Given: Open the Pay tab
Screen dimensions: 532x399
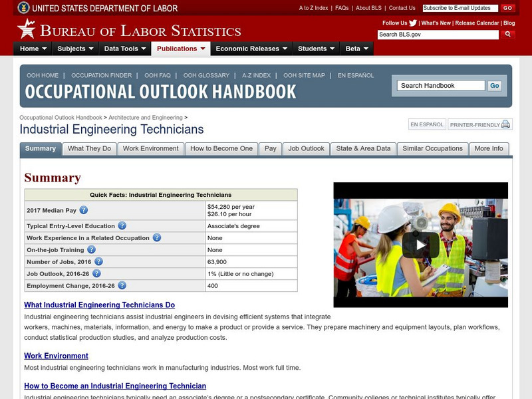Looking at the screenshot, I should click(271, 148).
